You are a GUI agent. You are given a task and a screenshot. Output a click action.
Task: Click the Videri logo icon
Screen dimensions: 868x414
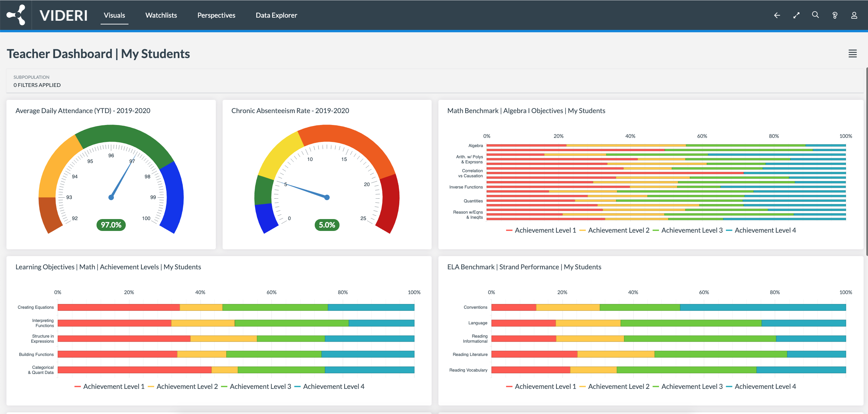click(x=16, y=15)
